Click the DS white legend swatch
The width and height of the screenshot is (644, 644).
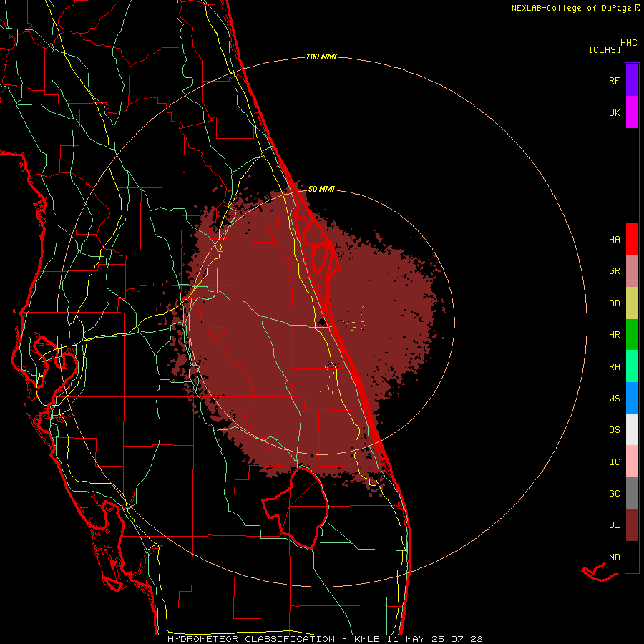[632, 429]
